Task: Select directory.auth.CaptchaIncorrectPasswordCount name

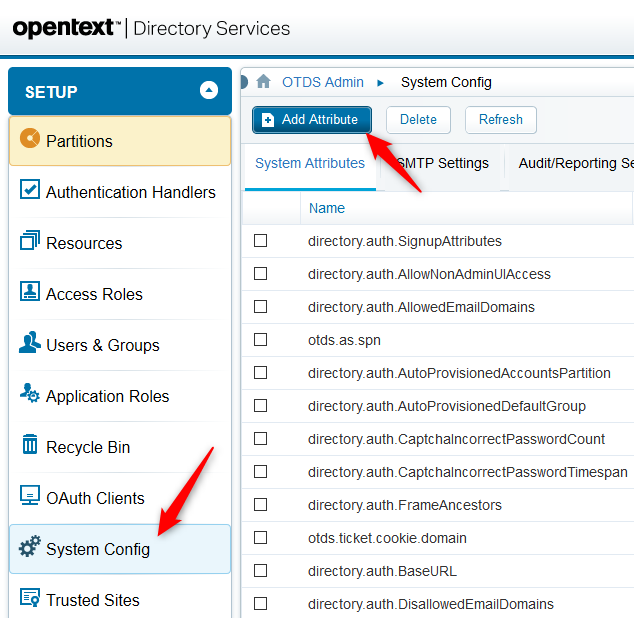Action: [456, 439]
